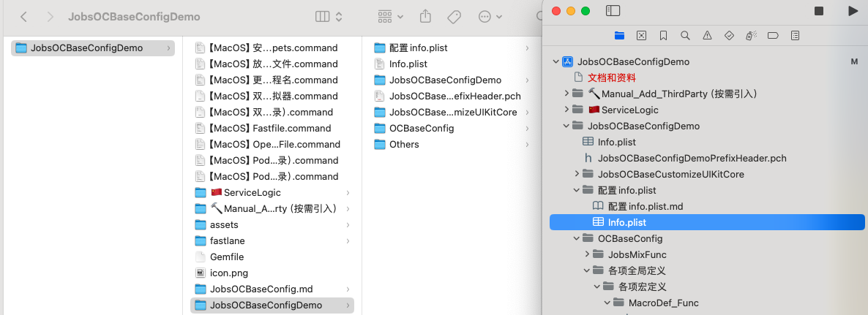The height and width of the screenshot is (315, 868).
Task: Collapse the 各项宏定义 group
Action: [x=596, y=286]
